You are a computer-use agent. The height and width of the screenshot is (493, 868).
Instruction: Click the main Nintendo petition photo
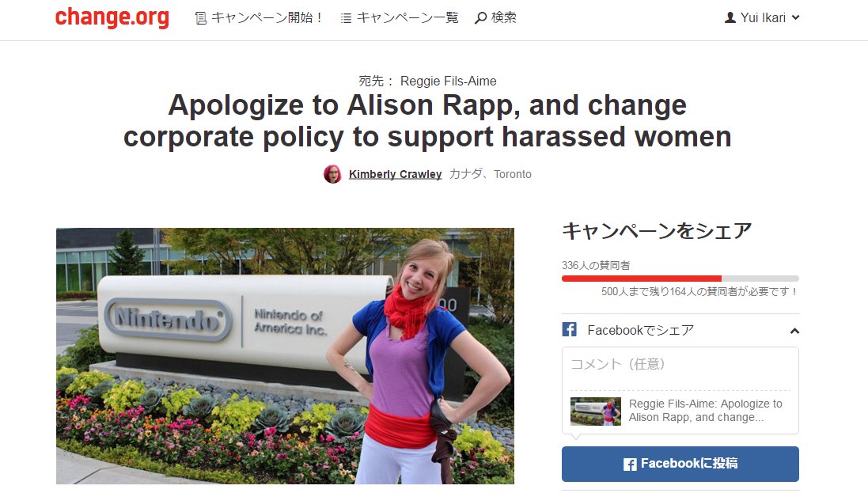tap(285, 356)
